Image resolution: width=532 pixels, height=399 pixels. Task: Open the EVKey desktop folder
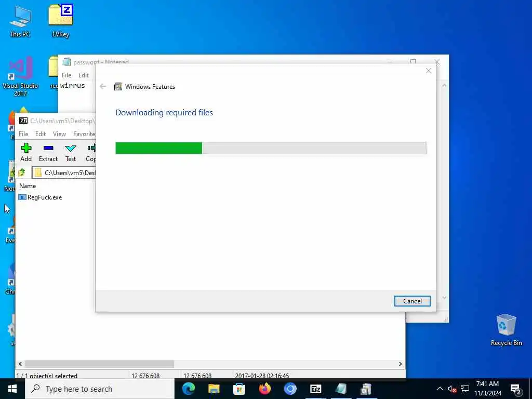61,21
